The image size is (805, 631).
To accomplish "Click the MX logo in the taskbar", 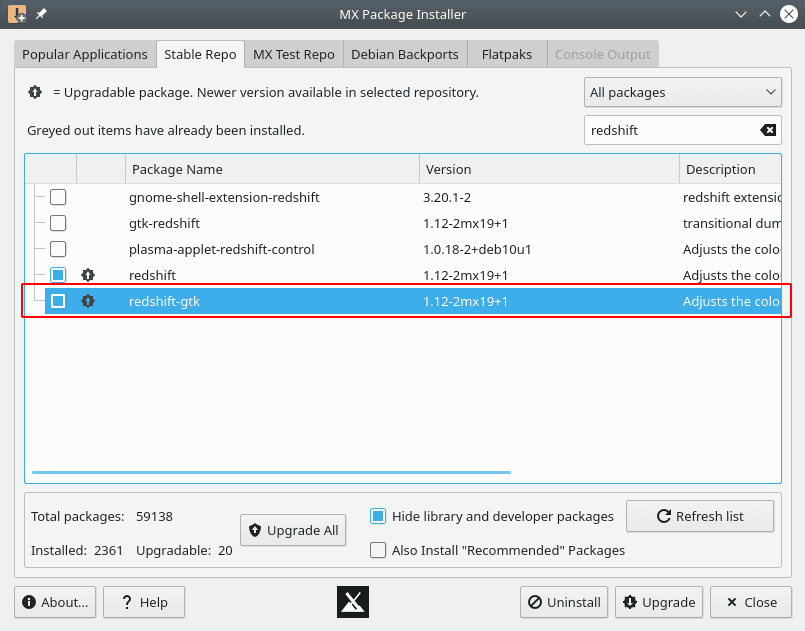I will coord(352,602).
